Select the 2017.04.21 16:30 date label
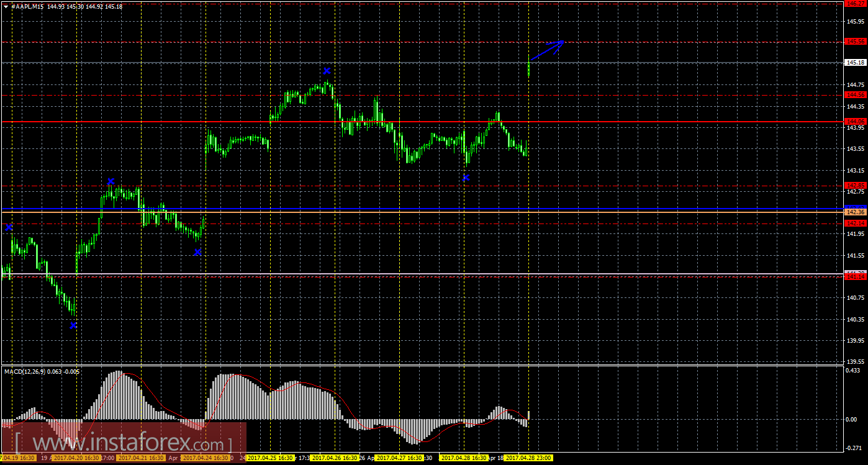Image resolution: width=868 pixels, height=465 pixels. 141,458
